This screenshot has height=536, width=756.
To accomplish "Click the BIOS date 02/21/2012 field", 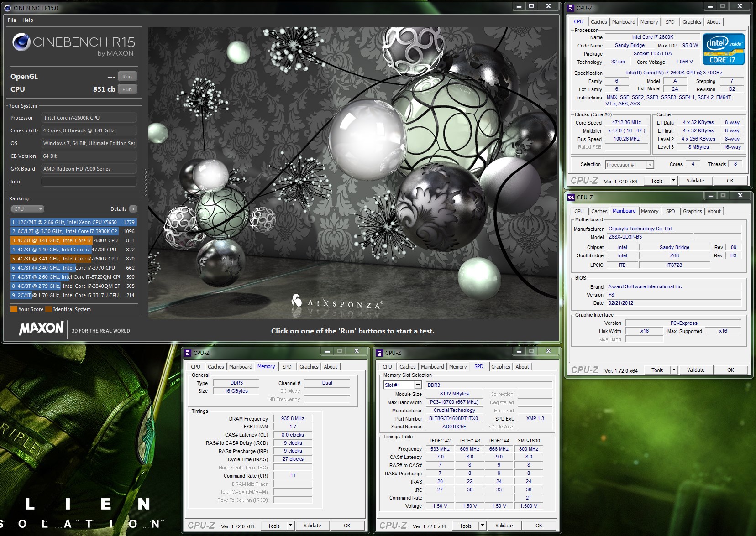I will (674, 303).
